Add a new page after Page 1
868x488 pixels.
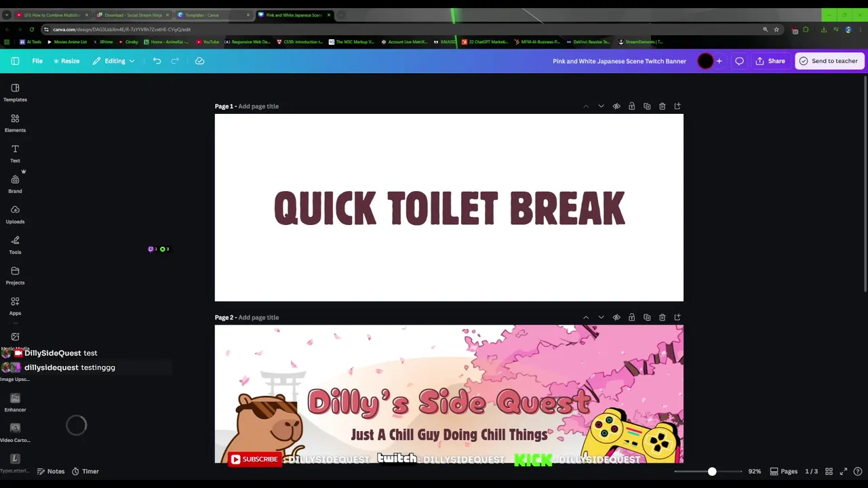[677, 106]
